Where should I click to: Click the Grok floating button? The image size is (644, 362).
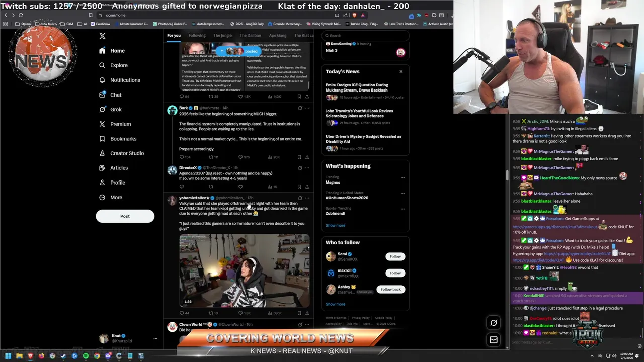494,323
